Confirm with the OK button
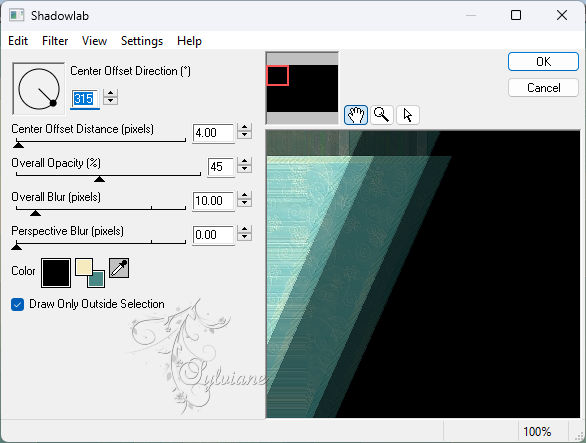 (543, 62)
